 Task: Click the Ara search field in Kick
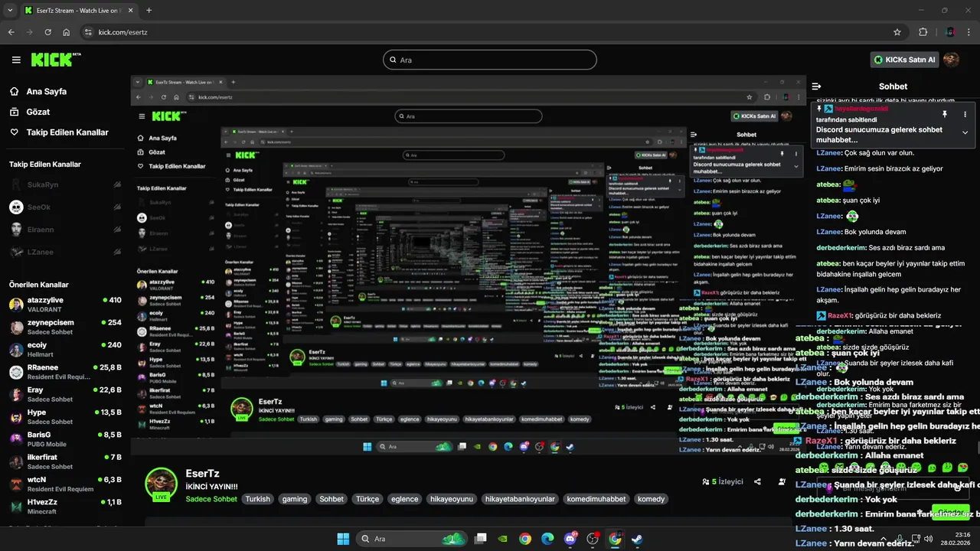(x=490, y=60)
